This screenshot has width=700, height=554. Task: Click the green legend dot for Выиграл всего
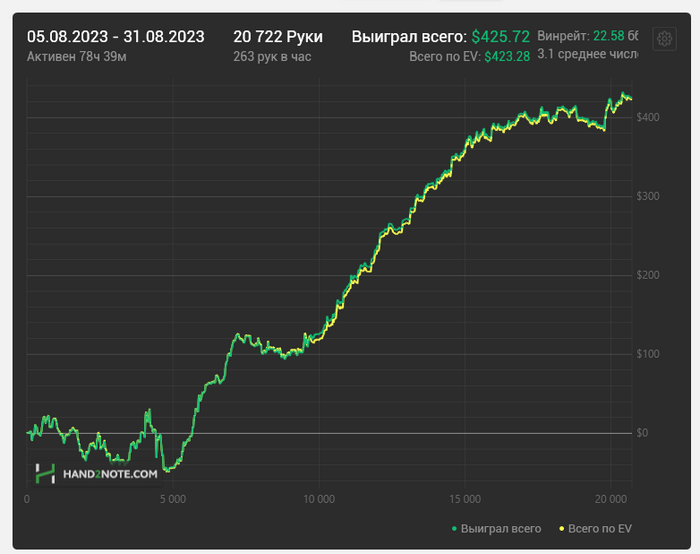(x=454, y=529)
